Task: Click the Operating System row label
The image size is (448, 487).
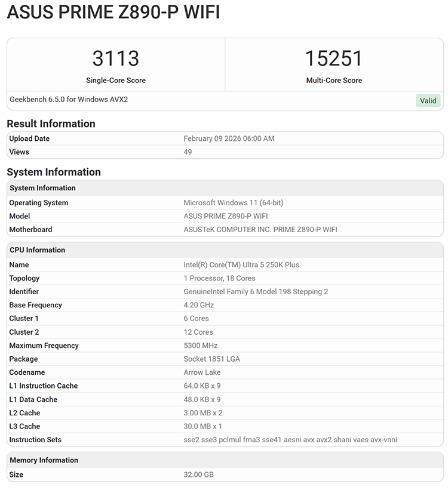Action: [39, 203]
